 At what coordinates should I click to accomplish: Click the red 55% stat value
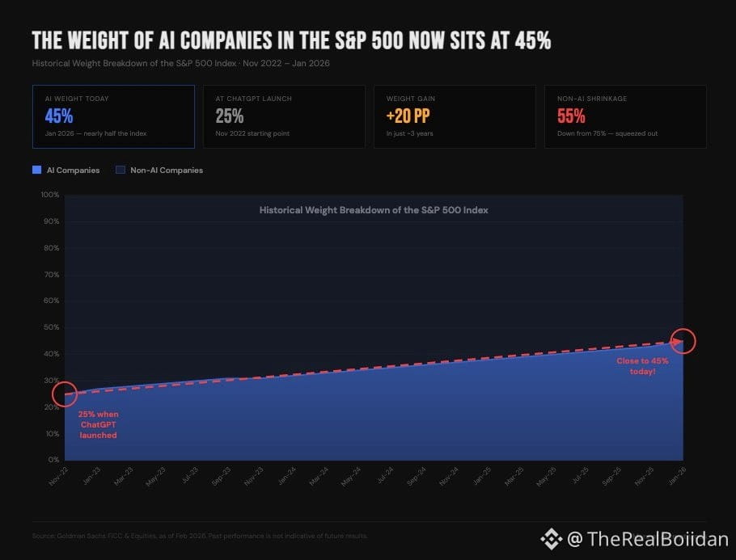(571, 116)
